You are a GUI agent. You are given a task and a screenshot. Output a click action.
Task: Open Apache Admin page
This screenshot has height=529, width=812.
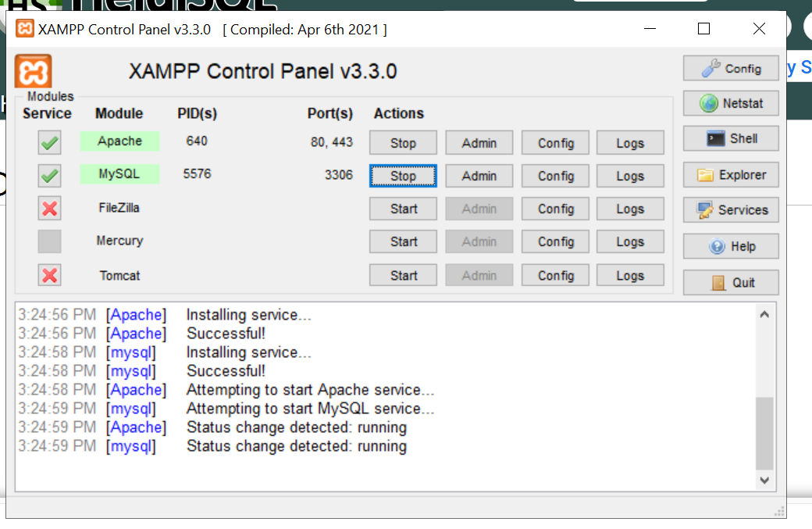tap(479, 142)
